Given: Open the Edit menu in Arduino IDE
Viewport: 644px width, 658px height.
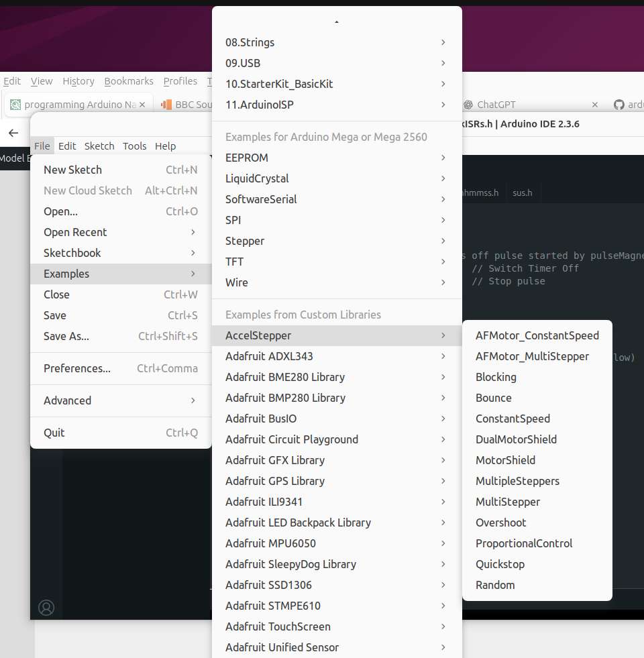Looking at the screenshot, I should (x=67, y=146).
